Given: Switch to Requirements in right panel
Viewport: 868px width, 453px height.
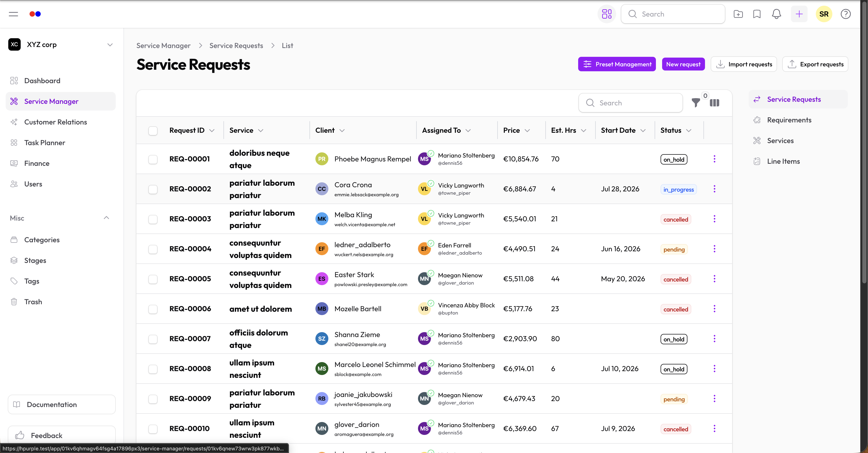Looking at the screenshot, I should [798, 120].
